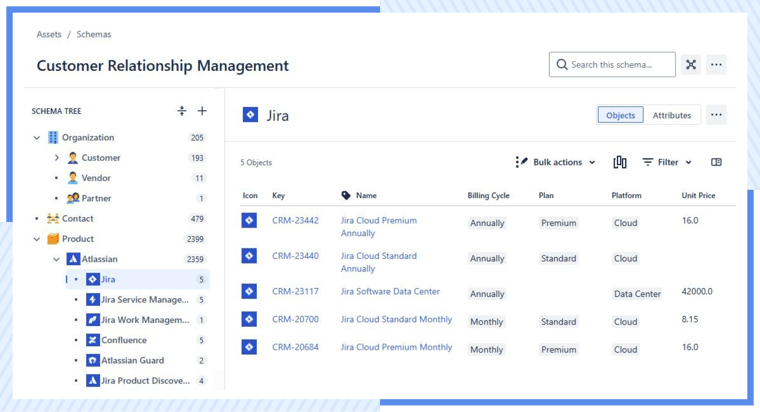Screen dimensions: 760x412
Task: Go to Schemas breadcrumb
Action: pyautogui.click(x=94, y=34)
